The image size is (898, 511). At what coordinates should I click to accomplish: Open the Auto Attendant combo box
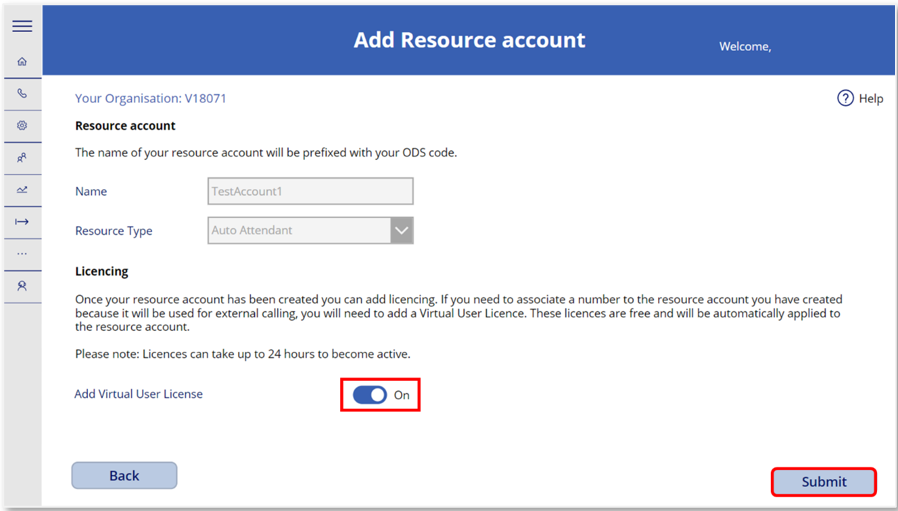[310, 230]
